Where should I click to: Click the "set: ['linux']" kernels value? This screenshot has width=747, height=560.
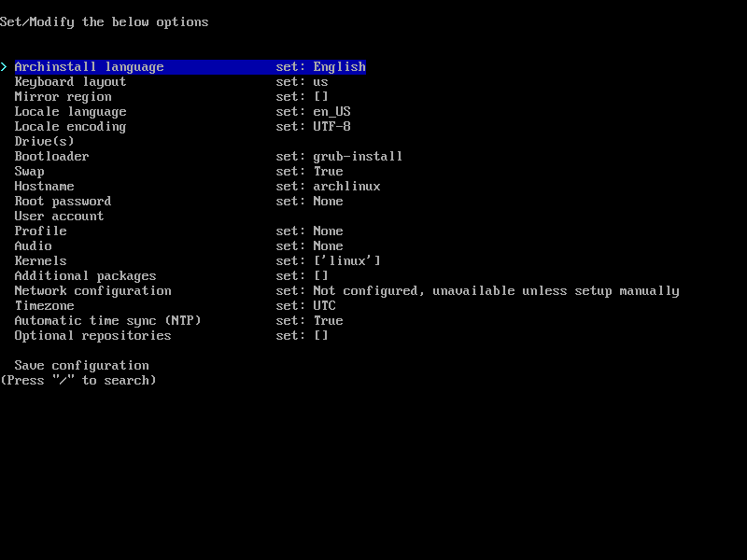click(329, 261)
